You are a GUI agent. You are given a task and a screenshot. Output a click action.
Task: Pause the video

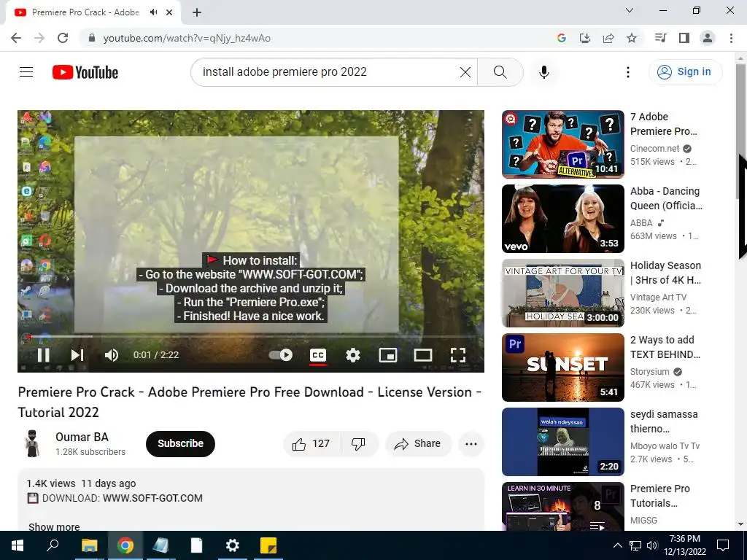coord(43,355)
